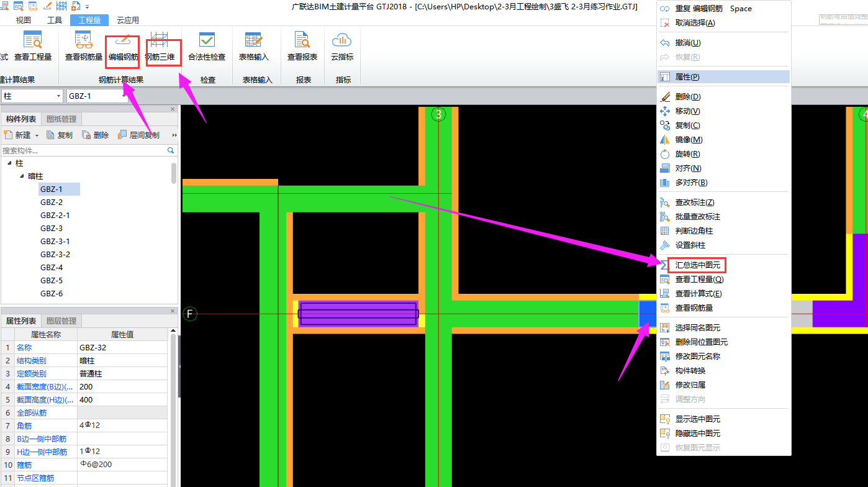
Task: Collapse the 柱 tree node
Action: point(9,163)
